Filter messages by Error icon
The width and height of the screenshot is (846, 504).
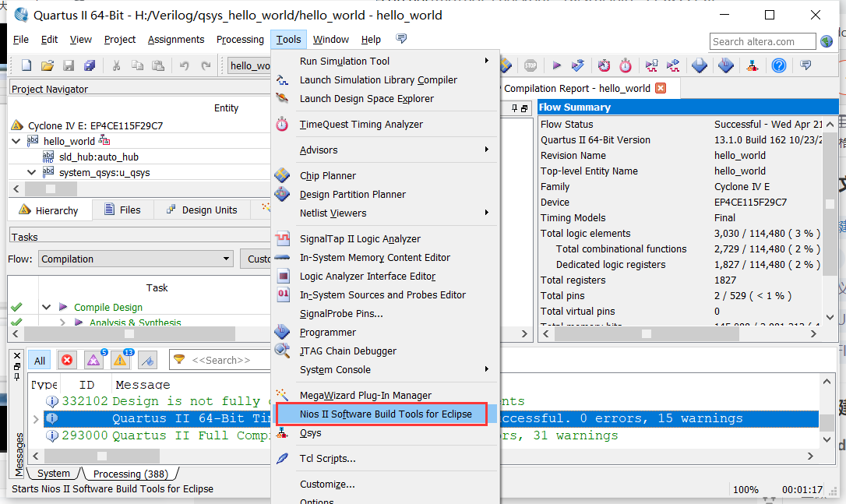pos(67,360)
